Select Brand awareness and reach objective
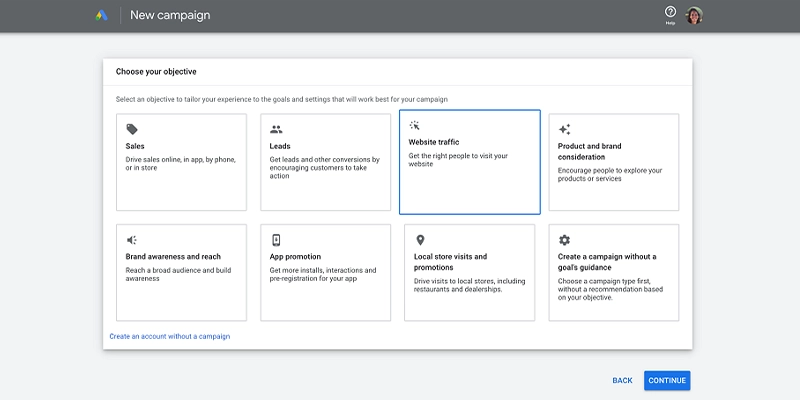 [173, 257]
